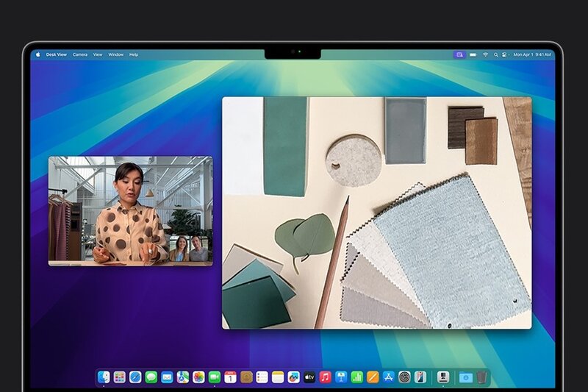Open the Mail app icon

pos(167,377)
